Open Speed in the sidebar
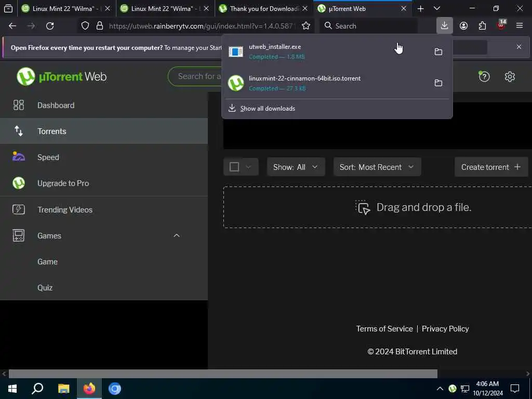Viewport: 532px width, 399px height. pyautogui.click(x=104, y=157)
